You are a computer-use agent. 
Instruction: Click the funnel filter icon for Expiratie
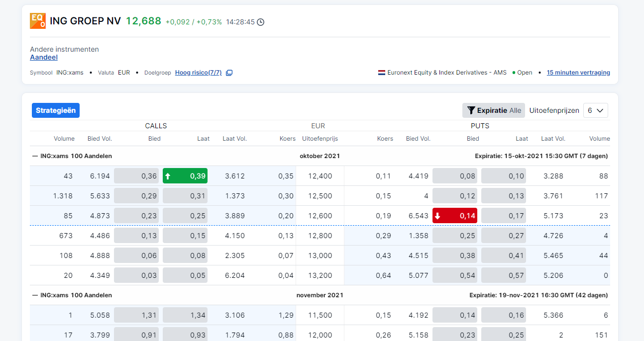(471, 110)
